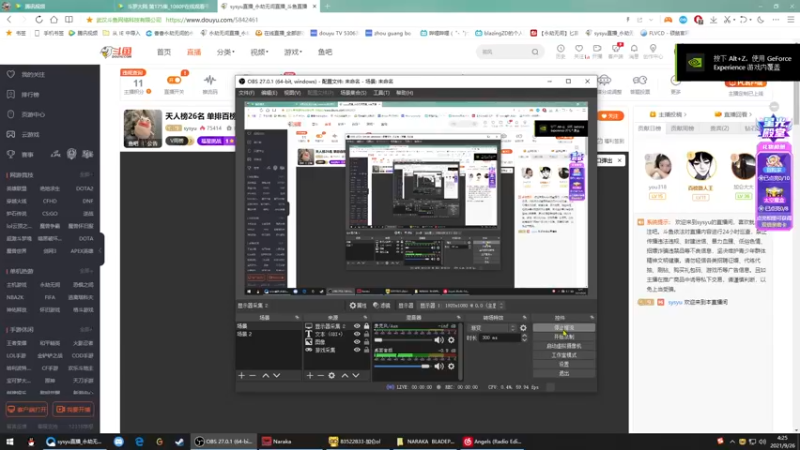800x450 pixels.
Task: Add a new source with plus icon
Action: click(x=310, y=376)
